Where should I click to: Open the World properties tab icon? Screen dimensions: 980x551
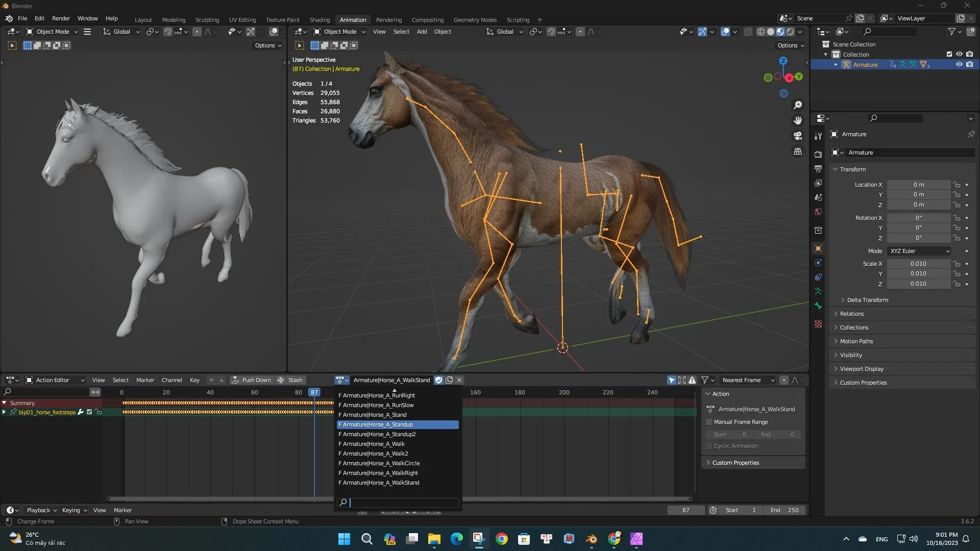click(818, 212)
